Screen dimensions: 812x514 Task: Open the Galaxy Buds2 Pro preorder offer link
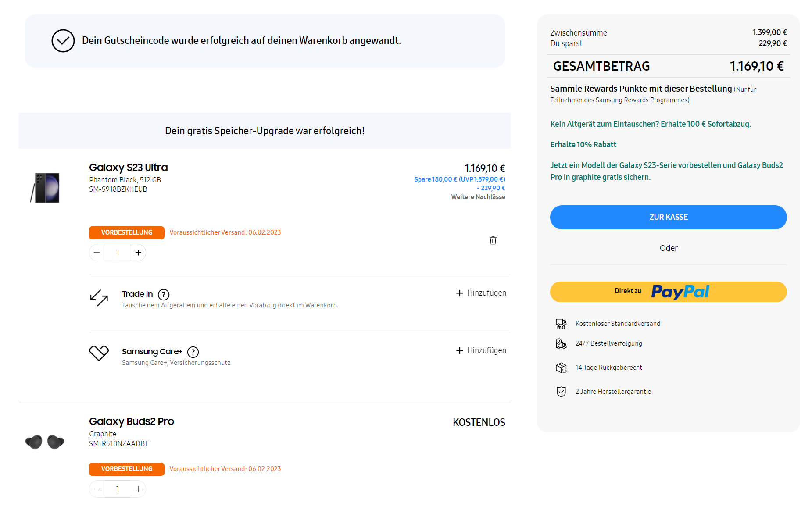point(666,171)
